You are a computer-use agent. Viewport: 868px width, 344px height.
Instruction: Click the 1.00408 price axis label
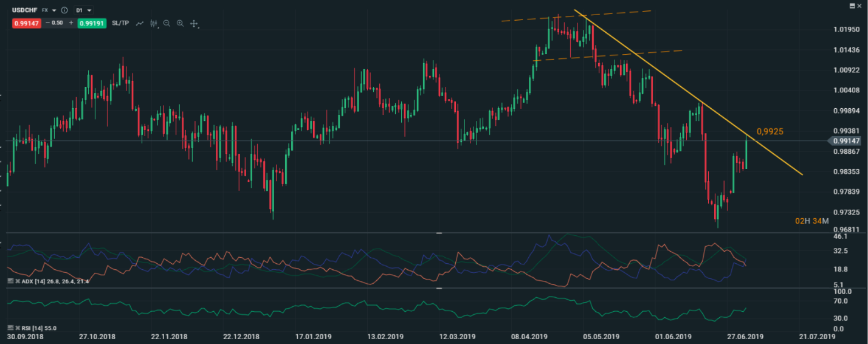tap(847, 91)
